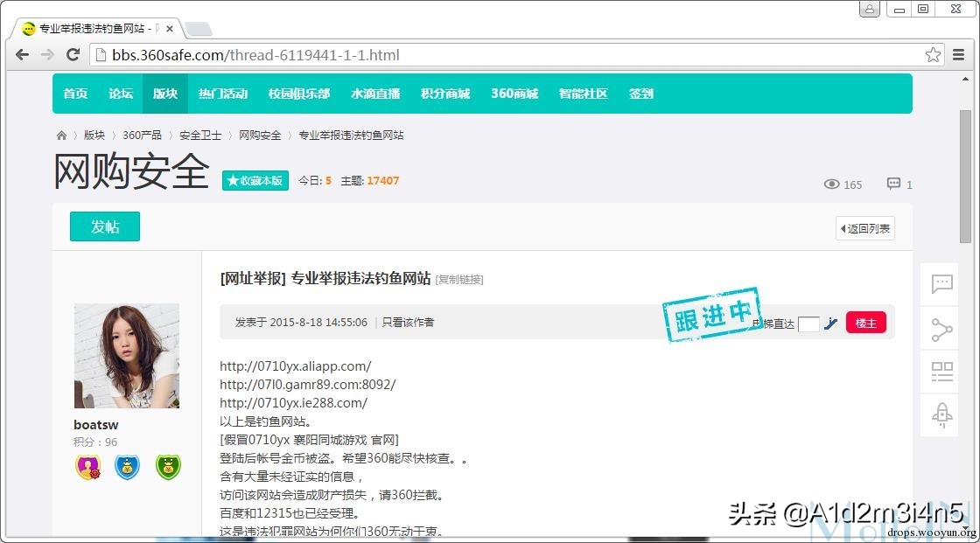Viewport: 980px width, 543px height.
Task: Click the scrollbar up arrow
Action: (966, 80)
